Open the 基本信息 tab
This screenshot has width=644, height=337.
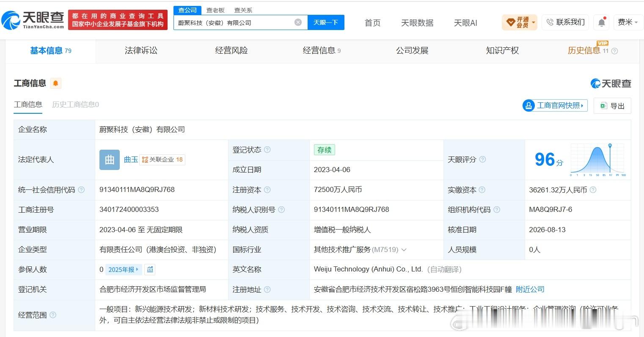tap(51, 51)
